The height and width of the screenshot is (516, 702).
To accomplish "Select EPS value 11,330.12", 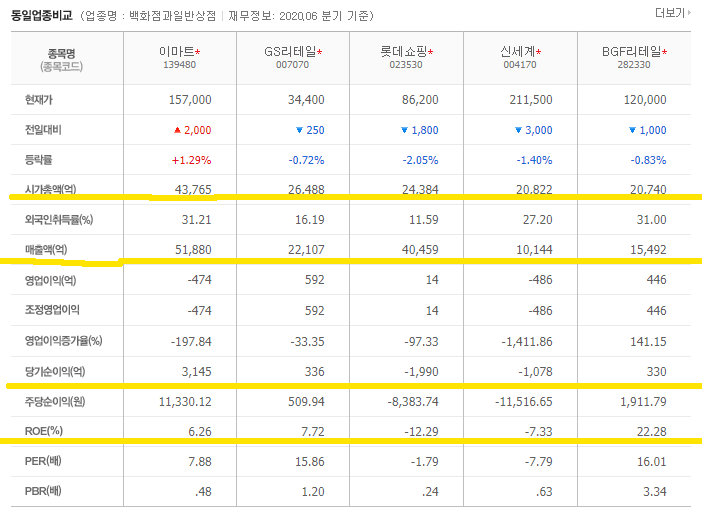I will [185, 402].
